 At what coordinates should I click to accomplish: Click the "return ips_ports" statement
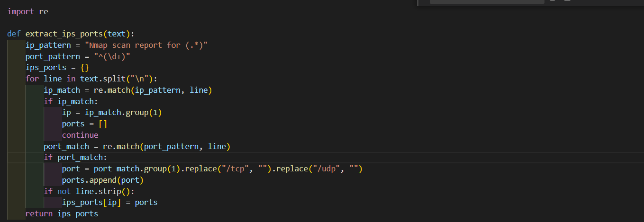click(62, 214)
